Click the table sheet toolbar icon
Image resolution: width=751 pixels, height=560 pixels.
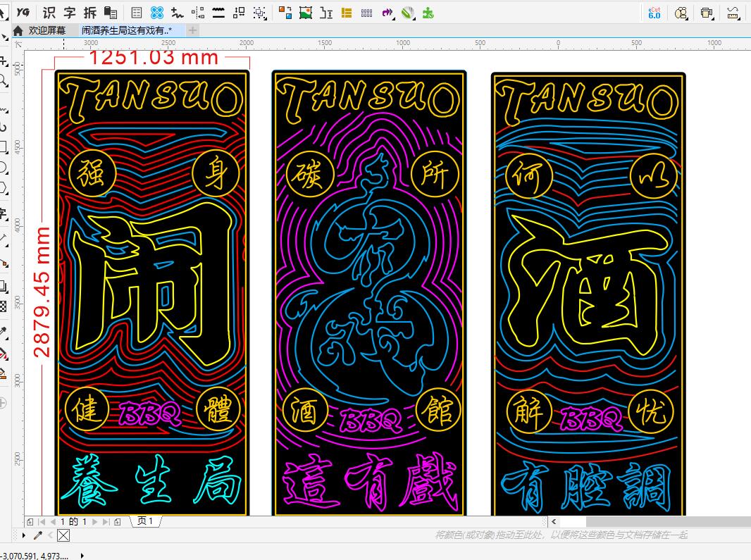coord(136,13)
